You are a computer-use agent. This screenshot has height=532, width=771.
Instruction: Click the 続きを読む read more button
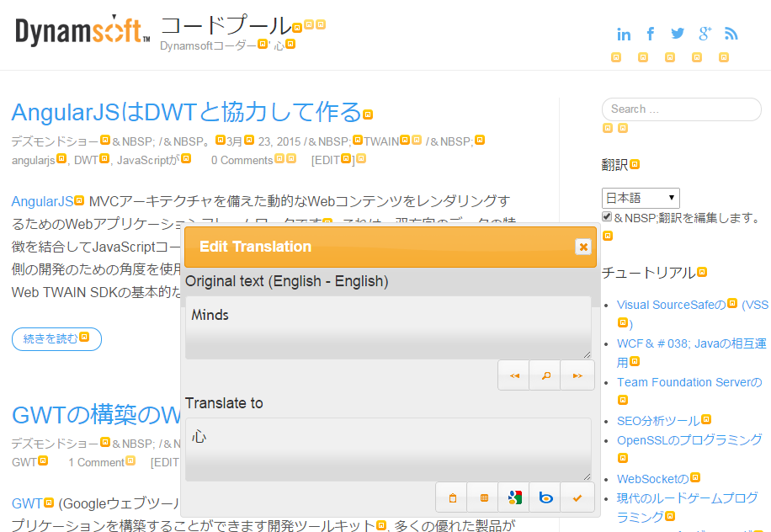(56, 339)
